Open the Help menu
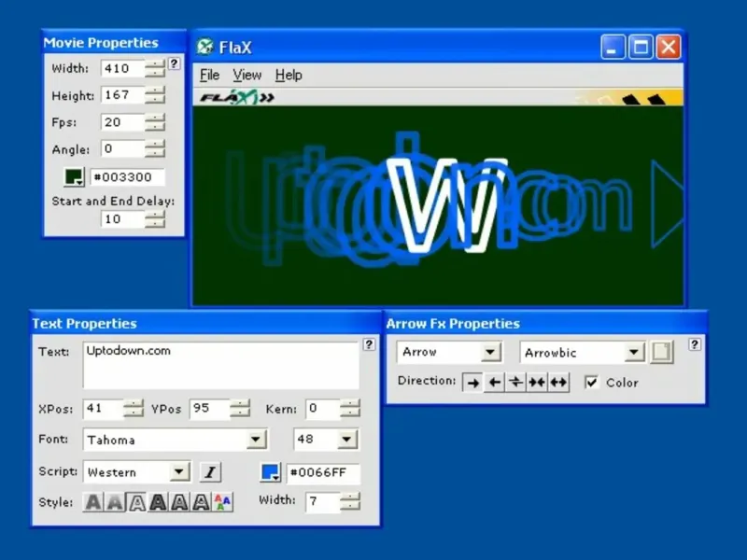747x560 pixels. click(x=289, y=76)
